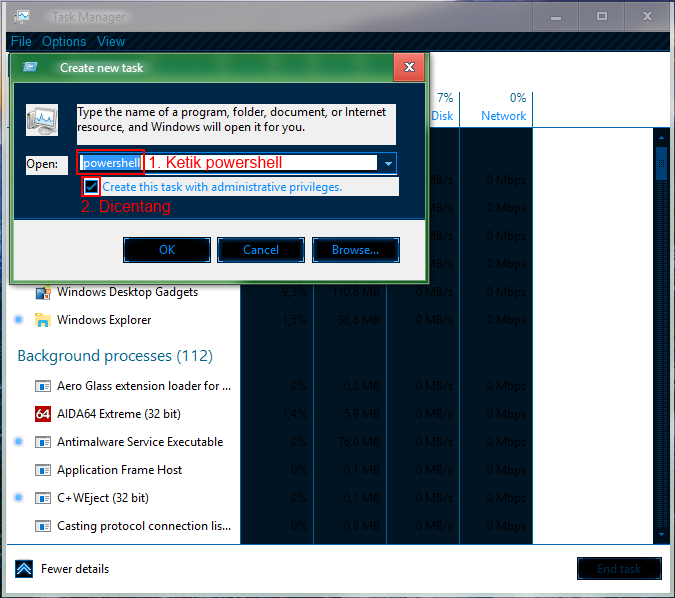This screenshot has width=675, height=598.
Task: Click the 5,9 MB memory value
Action: point(362,414)
